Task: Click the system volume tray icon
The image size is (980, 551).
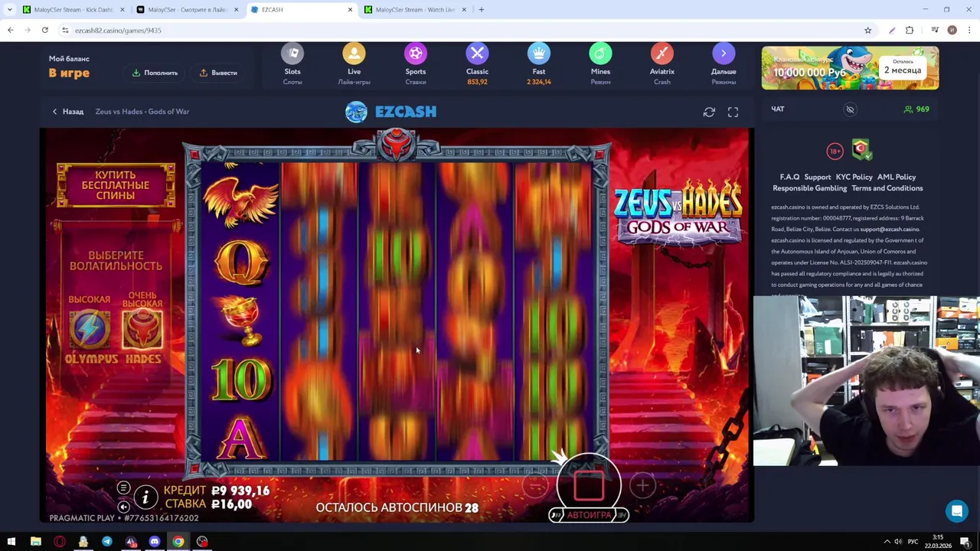Action: [899, 542]
